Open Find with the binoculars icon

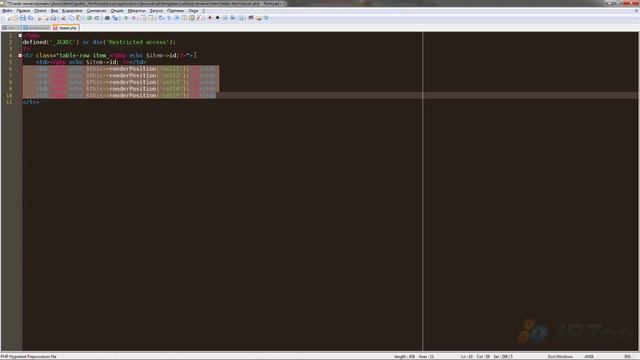click(x=107, y=18)
